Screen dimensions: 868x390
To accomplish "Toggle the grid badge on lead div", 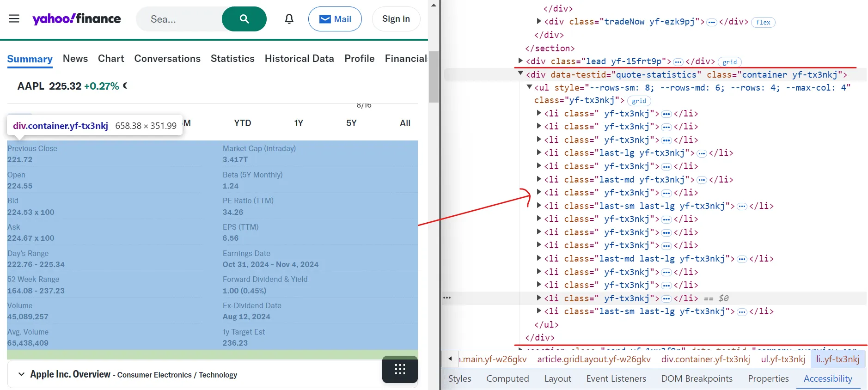I will (x=730, y=62).
